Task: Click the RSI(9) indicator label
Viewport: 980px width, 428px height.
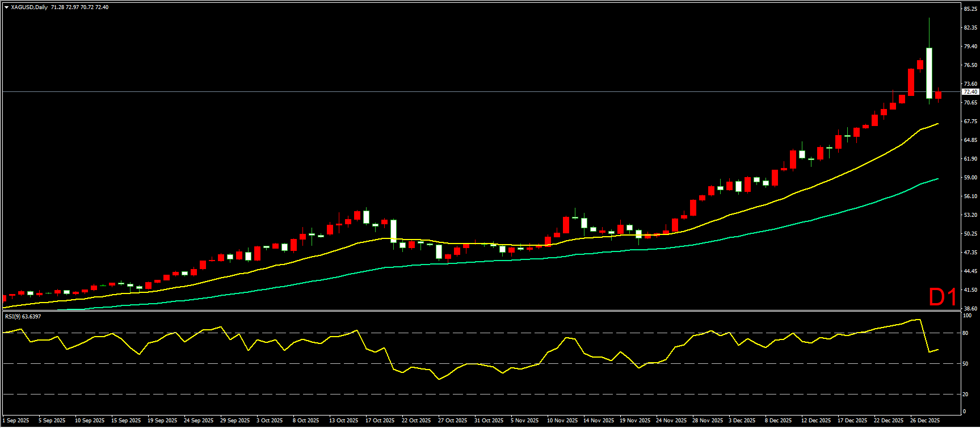Action: tap(23, 316)
